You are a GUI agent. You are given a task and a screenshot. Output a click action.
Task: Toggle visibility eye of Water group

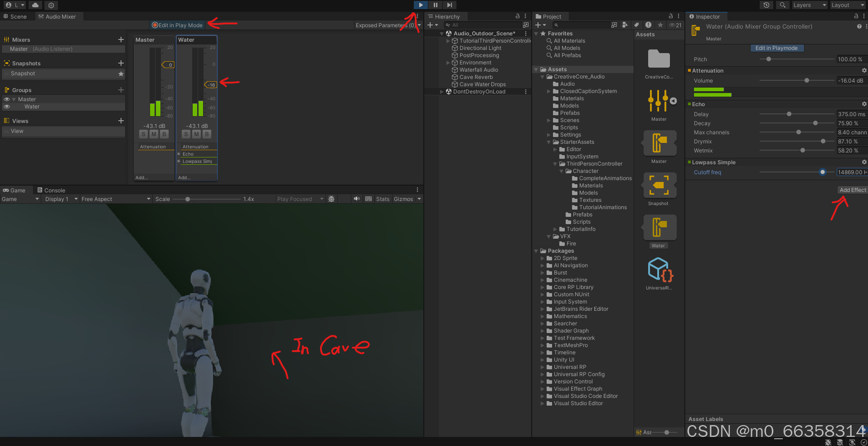7,107
